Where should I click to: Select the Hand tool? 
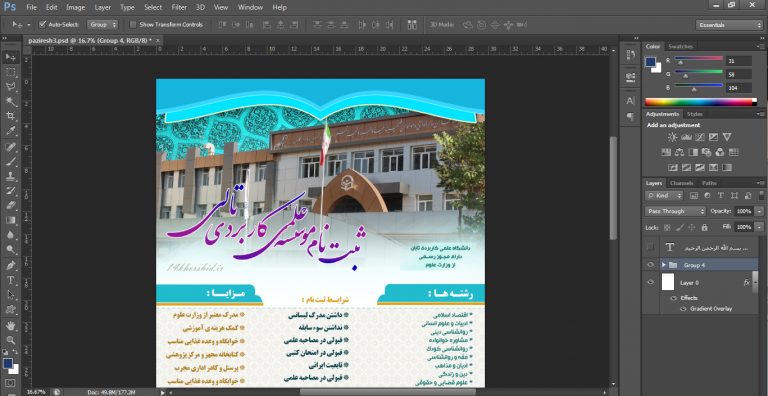click(x=11, y=326)
